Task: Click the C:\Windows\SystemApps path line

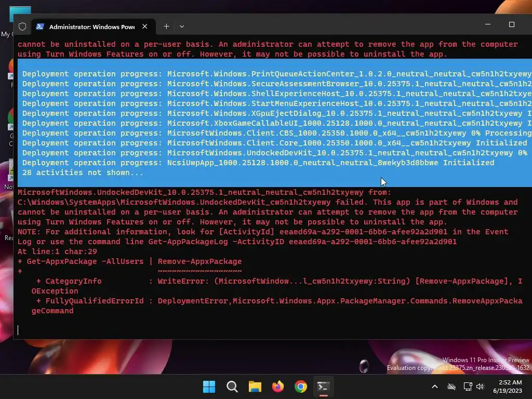Action: coord(268,202)
